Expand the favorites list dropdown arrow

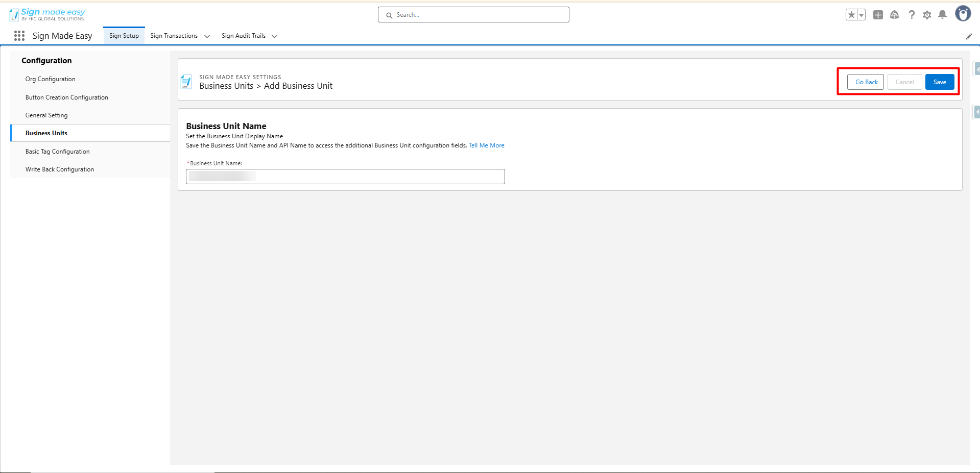862,15
